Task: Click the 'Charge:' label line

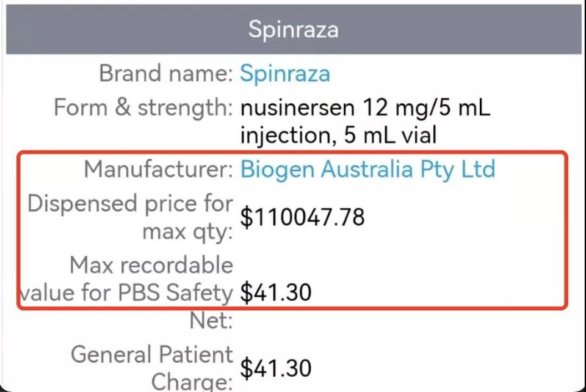Action: point(192,382)
